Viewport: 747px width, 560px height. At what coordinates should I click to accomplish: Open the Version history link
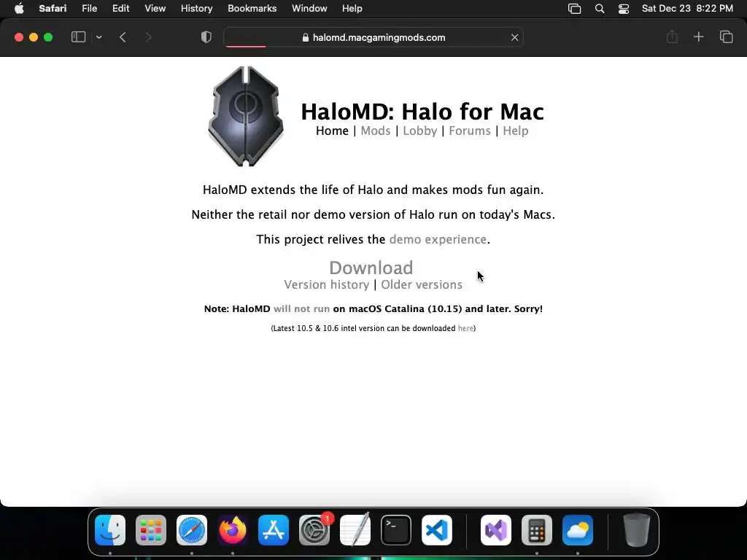(326, 285)
